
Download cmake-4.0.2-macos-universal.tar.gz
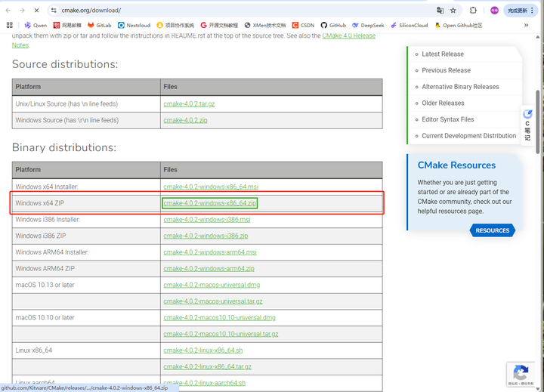click(x=213, y=301)
